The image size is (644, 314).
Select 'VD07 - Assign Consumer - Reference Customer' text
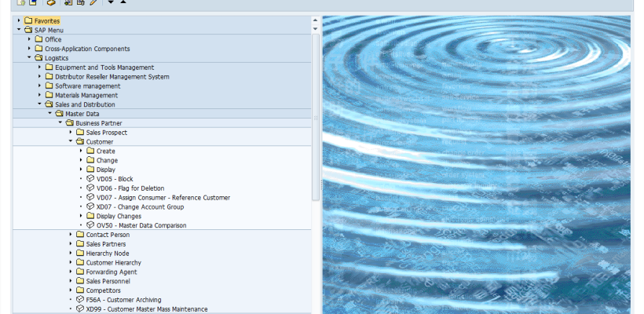[x=163, y=198]
